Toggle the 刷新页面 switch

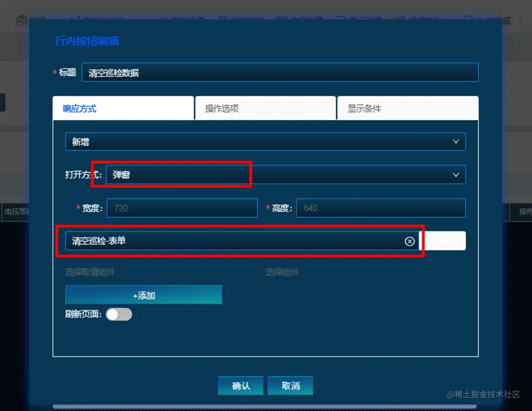click(119, 314)
